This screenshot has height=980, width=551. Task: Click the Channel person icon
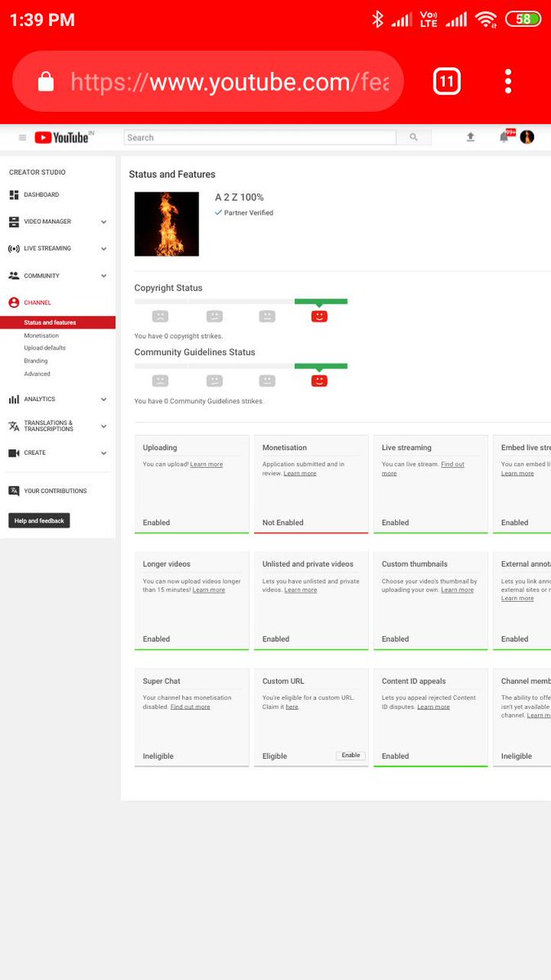(14, 303)
